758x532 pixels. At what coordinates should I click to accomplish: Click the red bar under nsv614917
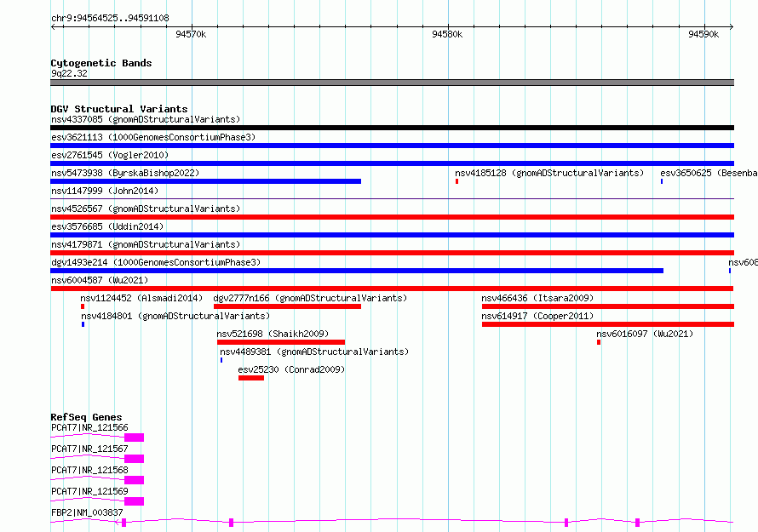point(608,324)
